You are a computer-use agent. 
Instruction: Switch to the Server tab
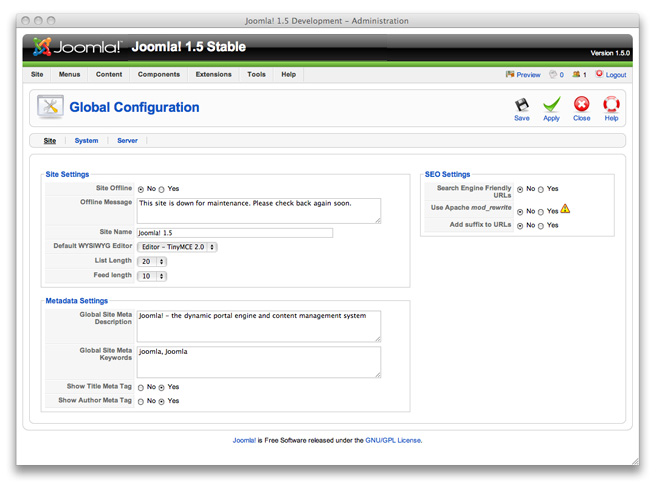pos(127,141)
